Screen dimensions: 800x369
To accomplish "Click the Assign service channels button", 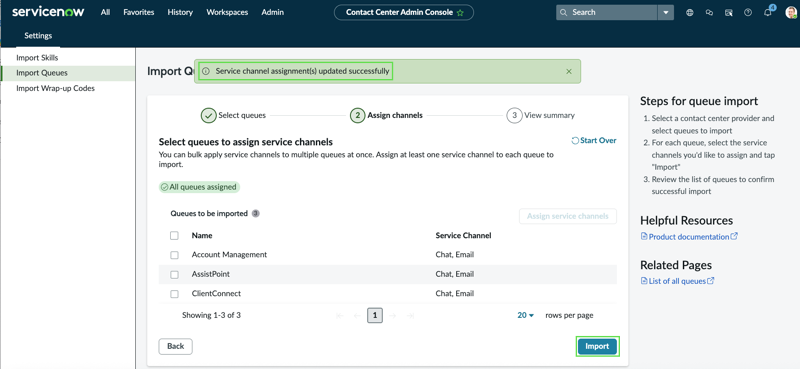I will [x=568, y=216].
